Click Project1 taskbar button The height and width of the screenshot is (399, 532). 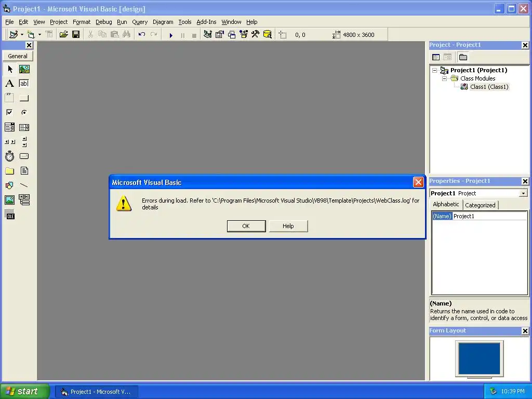point(96,392)
